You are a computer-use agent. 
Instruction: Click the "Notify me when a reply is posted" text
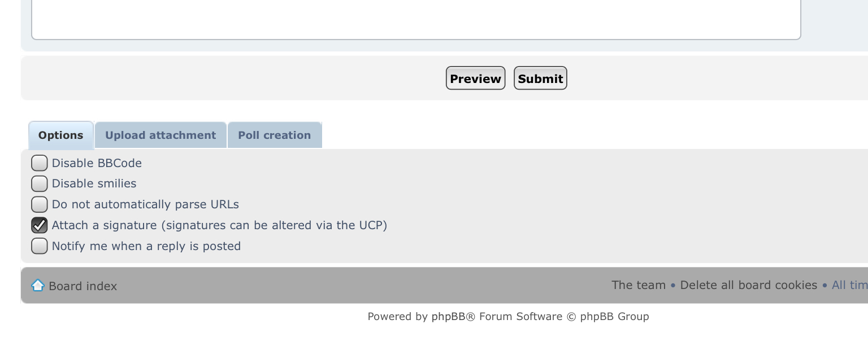pos(146,246)
